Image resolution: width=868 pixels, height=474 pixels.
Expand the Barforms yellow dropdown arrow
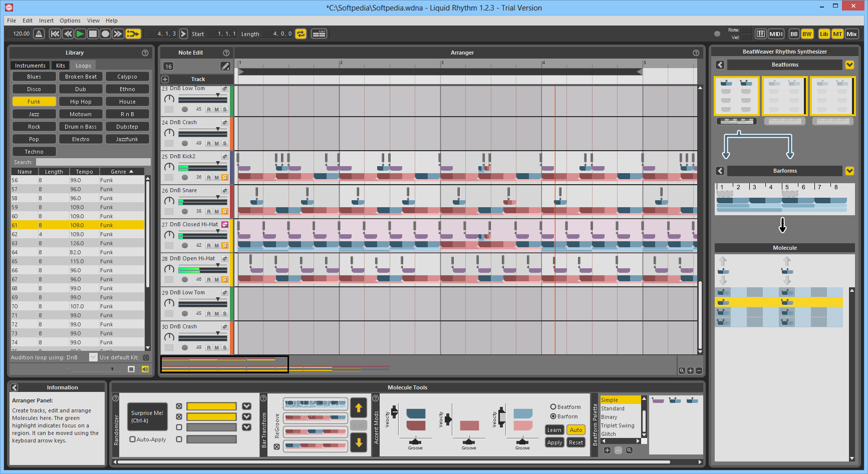(x=849, y=171)
